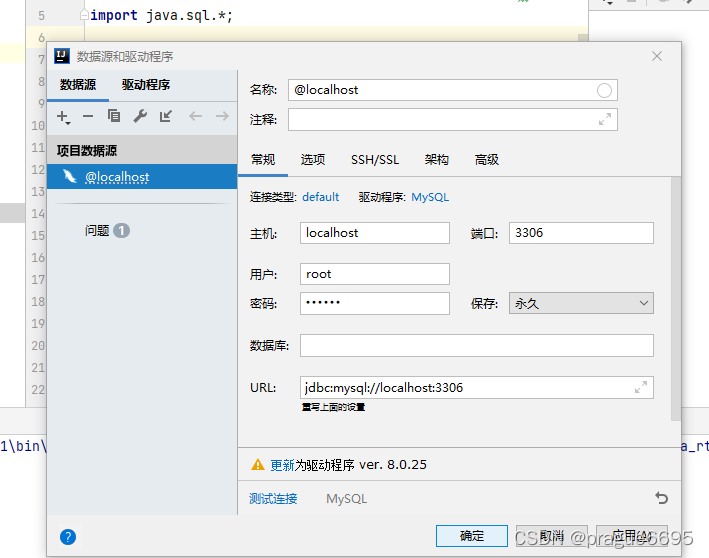Click the 密码 password field
Screen dimensions: 709x558
pos(375,303)
